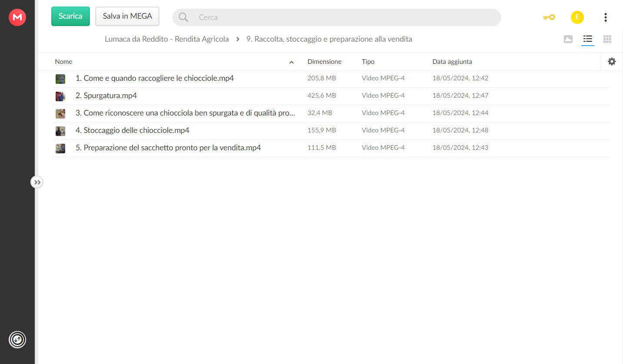Switch to list view
The height and width of the screenshot is (364, 623).
click(x=588, y=39)
